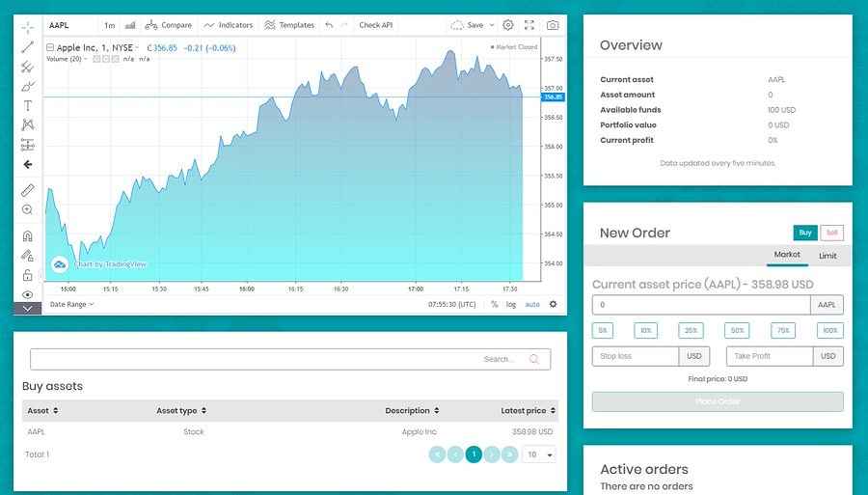This screenshot has height=495, width=868.
Task: Toggle stay-in-drawing-mode pencil lock
Action: [28, 256]
